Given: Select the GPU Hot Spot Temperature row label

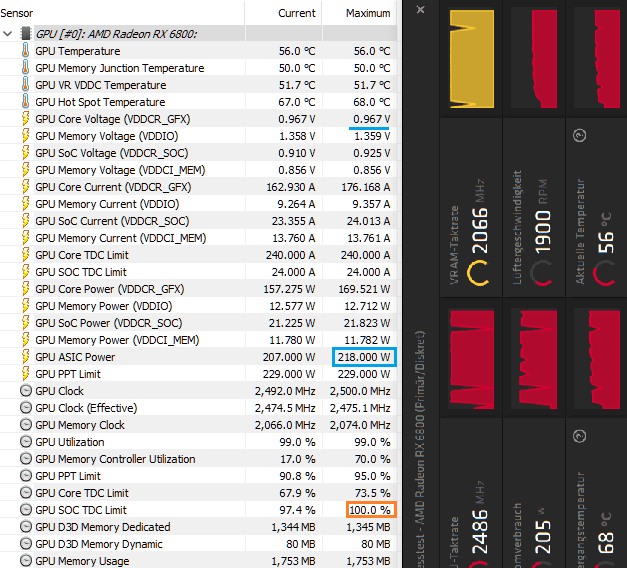Looking at the screenshot, I should [100, 102].
